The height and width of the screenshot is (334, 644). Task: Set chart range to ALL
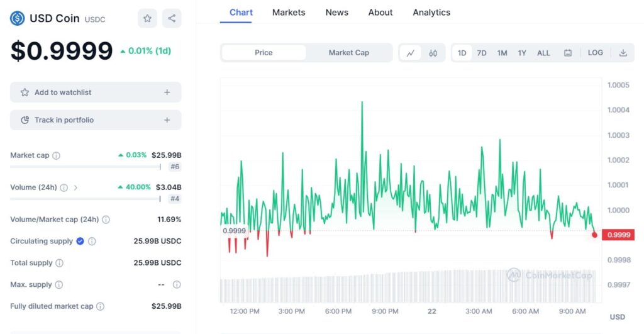click(x=543, y=53)
